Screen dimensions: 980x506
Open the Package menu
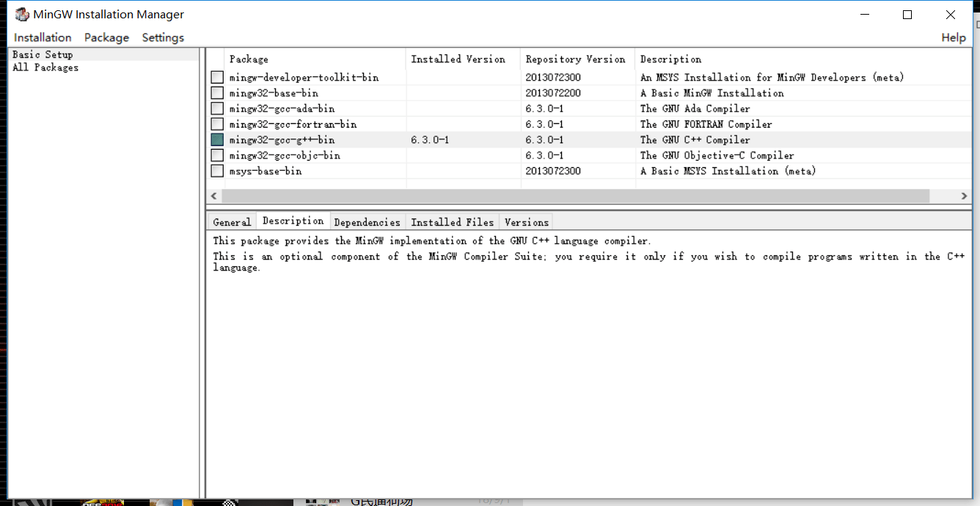tap(106, 37)
